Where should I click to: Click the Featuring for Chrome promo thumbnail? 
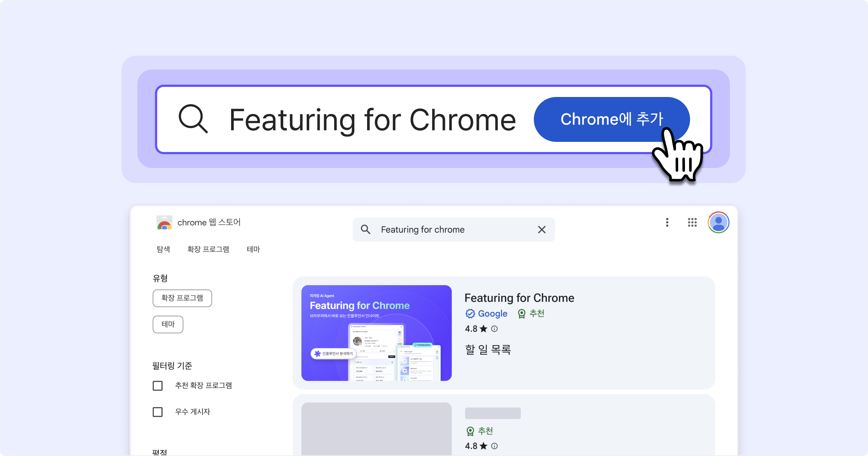click(376, 333)
